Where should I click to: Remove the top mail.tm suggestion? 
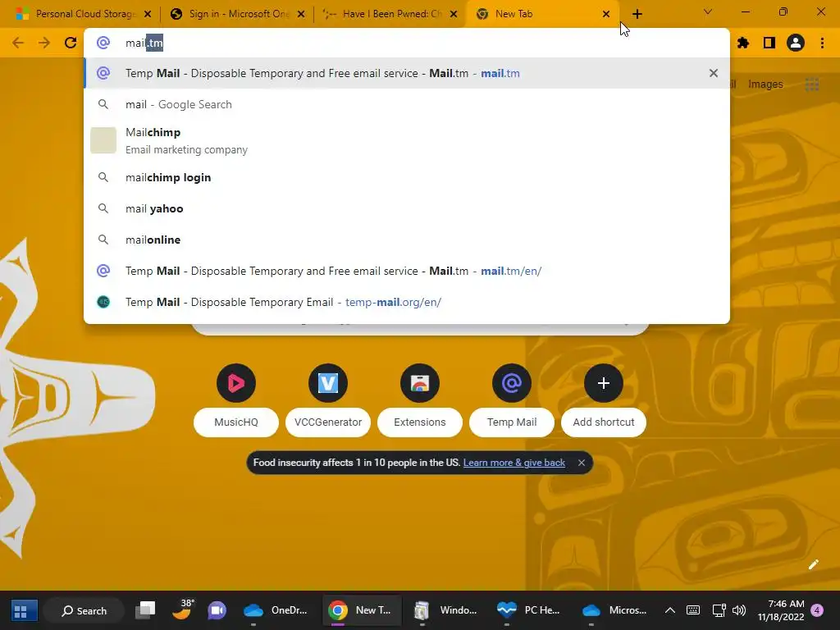click(713, 73)
